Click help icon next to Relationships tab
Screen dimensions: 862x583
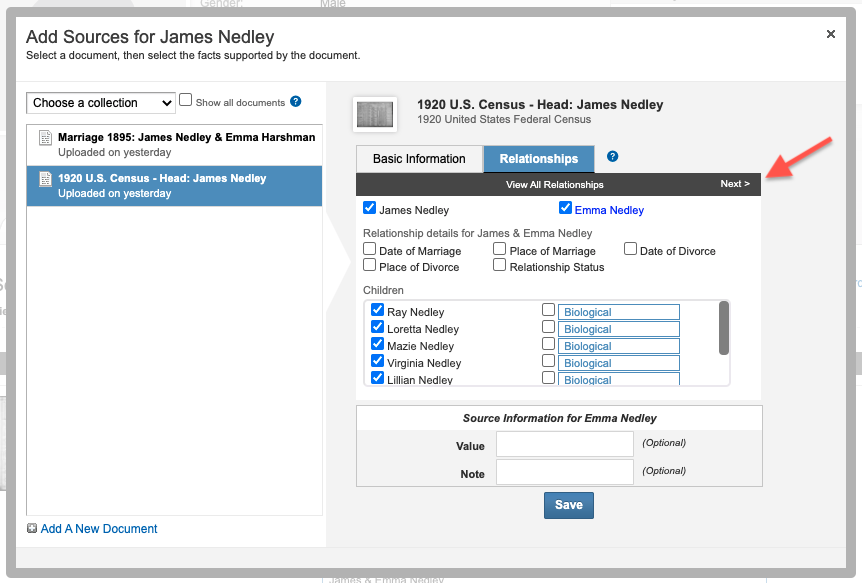[612, 157]
